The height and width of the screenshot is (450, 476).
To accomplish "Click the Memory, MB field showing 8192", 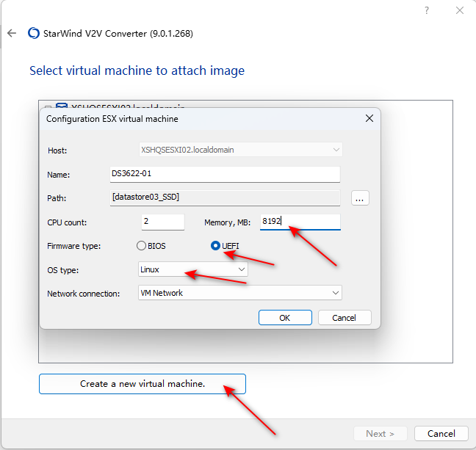I will tap(300, 222).
